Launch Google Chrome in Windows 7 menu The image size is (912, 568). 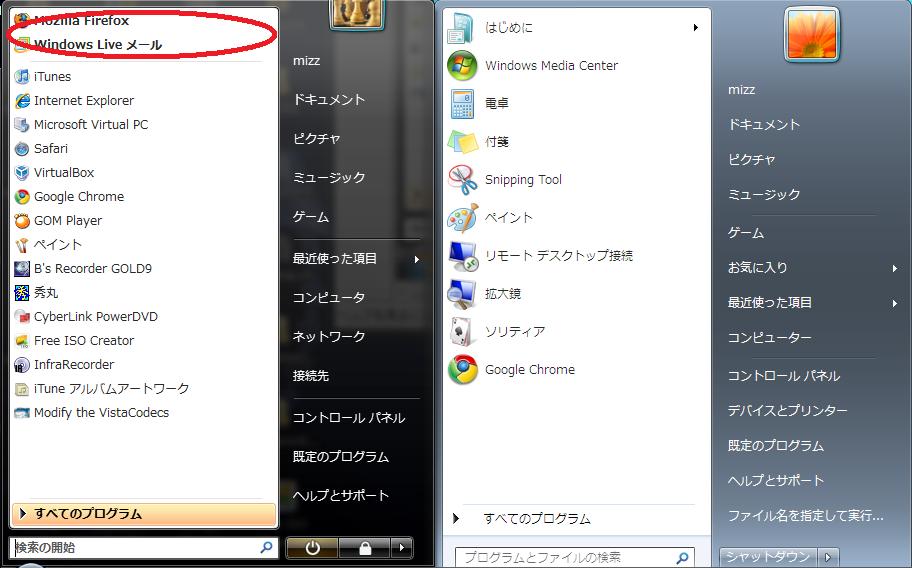512,370
